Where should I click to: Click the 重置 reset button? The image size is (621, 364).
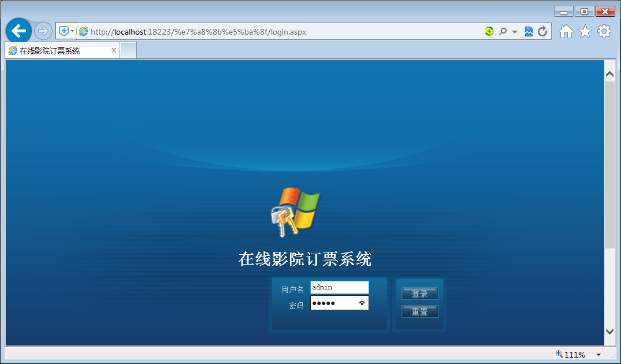click(x=420, y=312)
